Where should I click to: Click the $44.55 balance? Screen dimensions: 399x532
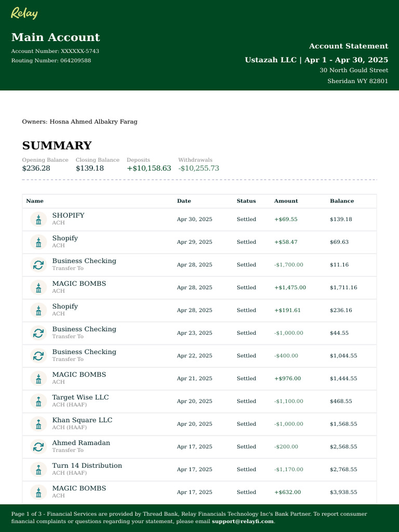(x=339, y=333)
